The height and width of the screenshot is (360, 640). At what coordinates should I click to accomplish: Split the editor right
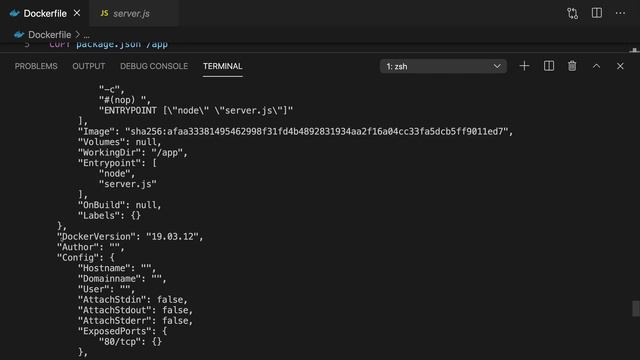[x=597, y=13]
